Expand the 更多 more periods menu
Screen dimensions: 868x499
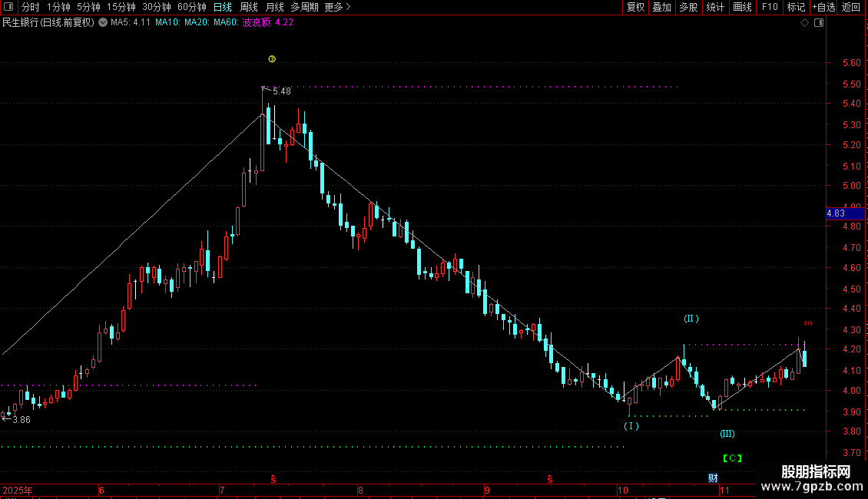[337, 7]
